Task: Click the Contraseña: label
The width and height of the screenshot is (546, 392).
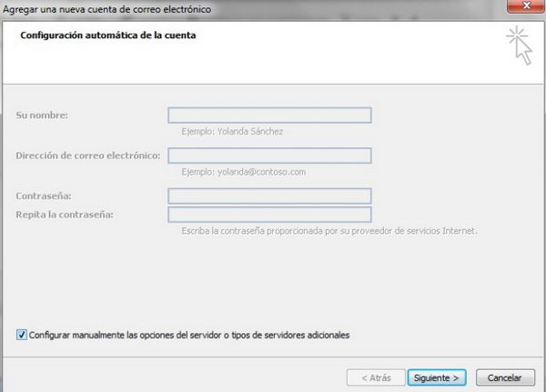Action: [x=44, y=196]
